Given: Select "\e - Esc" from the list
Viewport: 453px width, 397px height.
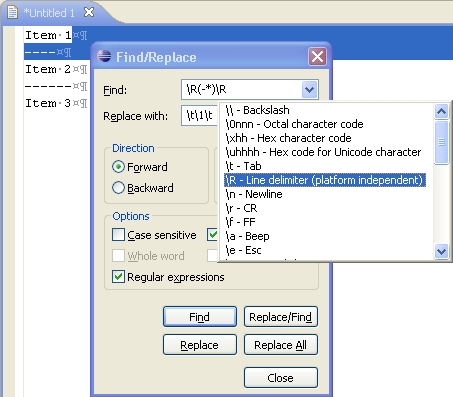Looking at the screenshot, I should 243,250.
